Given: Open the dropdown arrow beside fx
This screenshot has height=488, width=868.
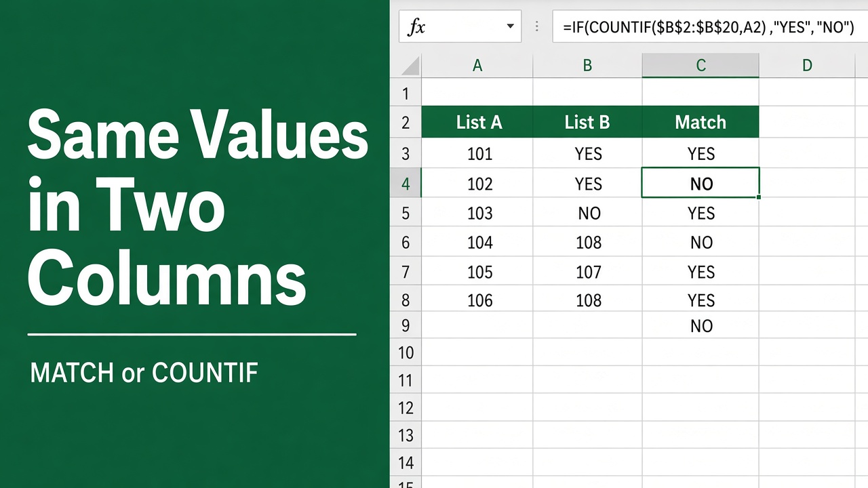Looking at the screenshot, I should coord(510,27).
